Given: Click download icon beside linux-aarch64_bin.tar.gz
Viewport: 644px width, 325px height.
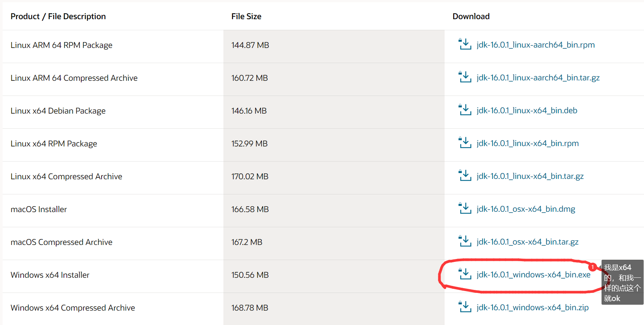Looking at the screenshot, I should tap(465, 77).
